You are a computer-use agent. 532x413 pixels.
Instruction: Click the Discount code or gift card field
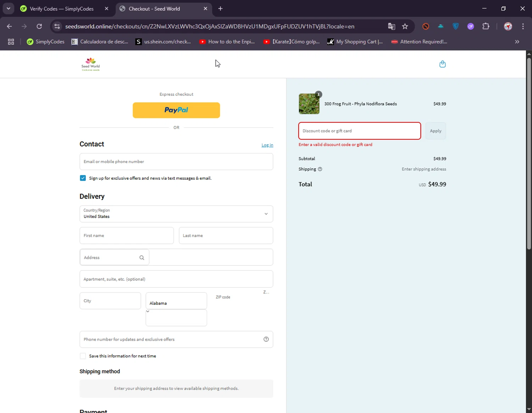[360, 131]
